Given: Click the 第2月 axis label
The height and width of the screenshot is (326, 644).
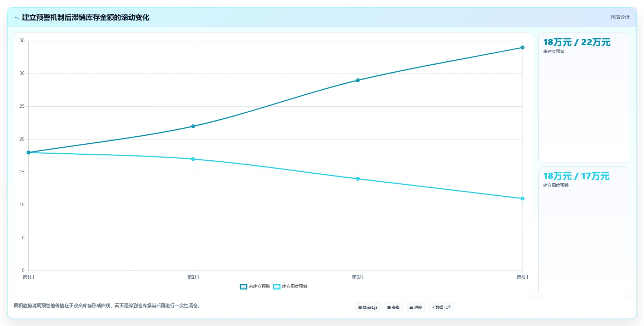Looking at the screenshot, I should tap(193, 277).
